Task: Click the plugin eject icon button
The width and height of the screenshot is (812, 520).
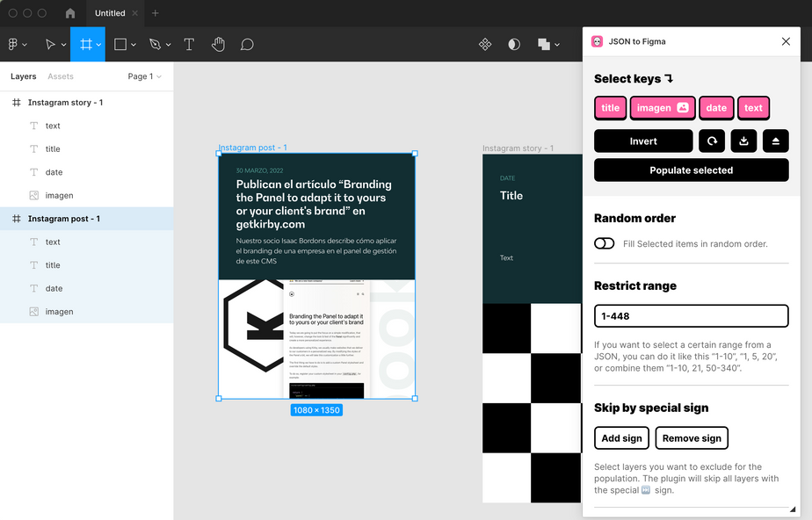Action: point(775,141)
